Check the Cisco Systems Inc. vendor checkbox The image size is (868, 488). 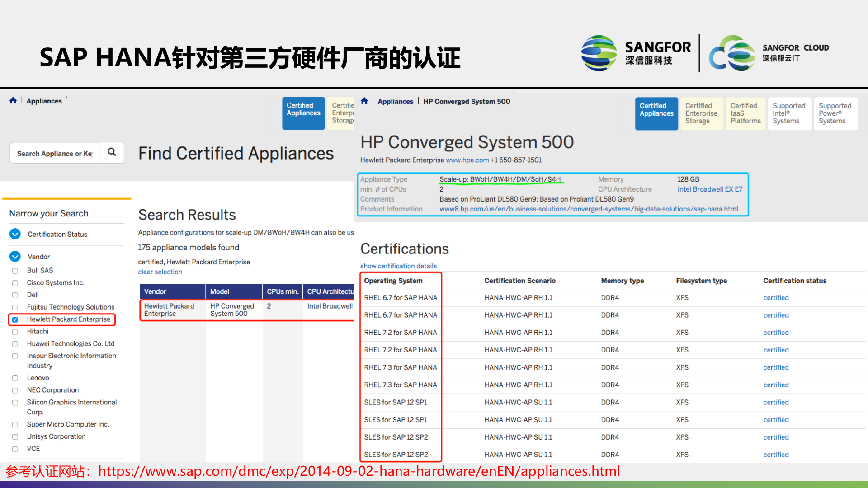click(15, 282)
